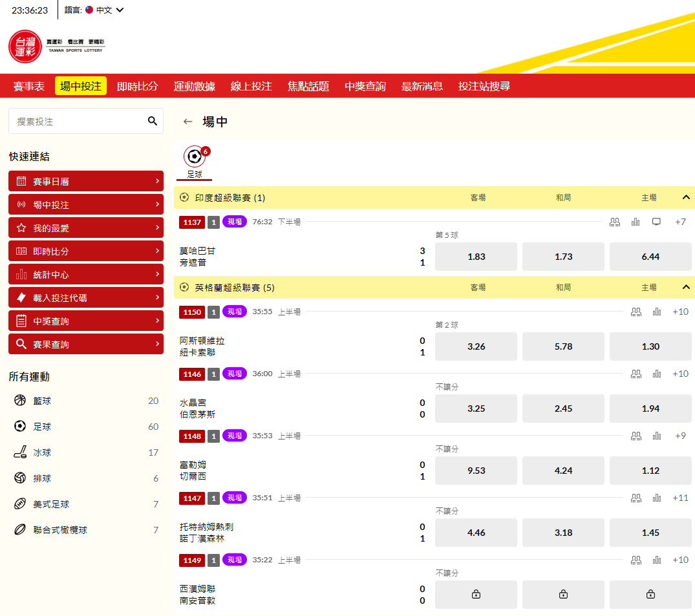Open 賽事日曆 quick link

(x=86, y=181)
